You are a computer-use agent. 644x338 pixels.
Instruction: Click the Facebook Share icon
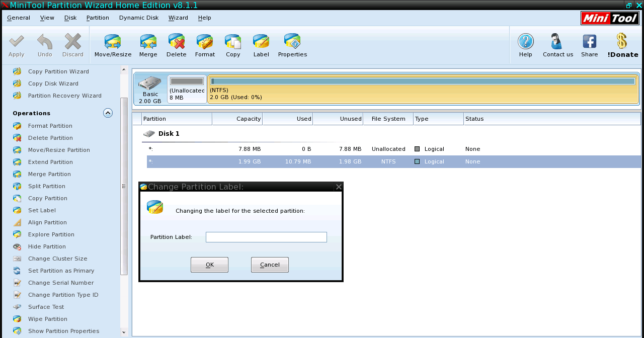(589, 42)
